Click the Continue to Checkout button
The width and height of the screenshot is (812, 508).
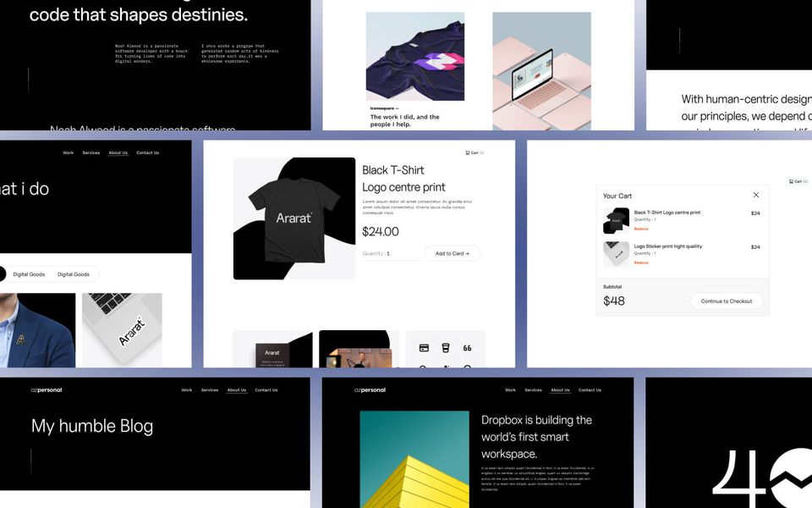click(x=726, y=301)
